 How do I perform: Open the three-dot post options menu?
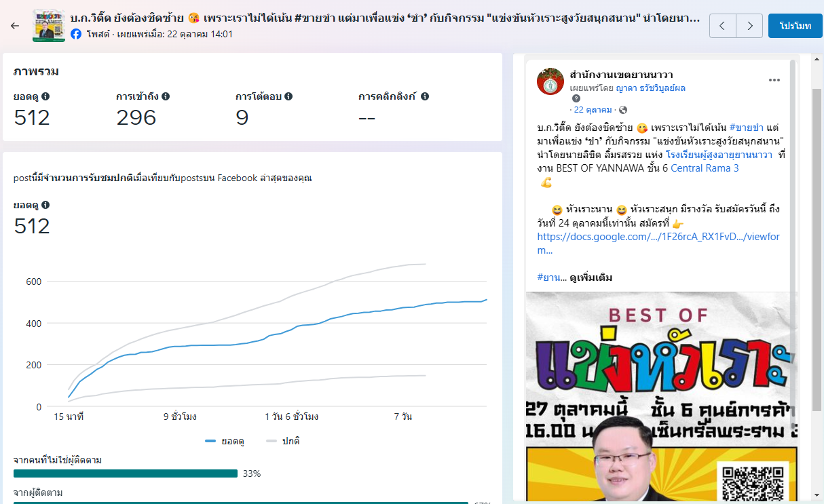(774, 80)
